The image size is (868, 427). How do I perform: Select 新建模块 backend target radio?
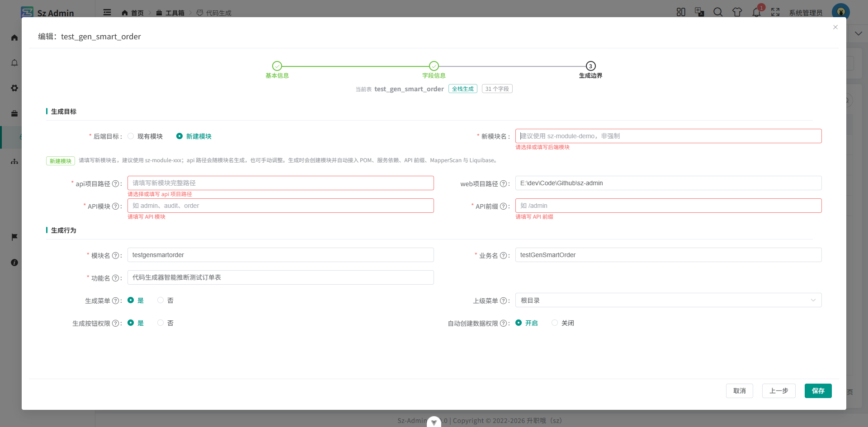point(194,136)
